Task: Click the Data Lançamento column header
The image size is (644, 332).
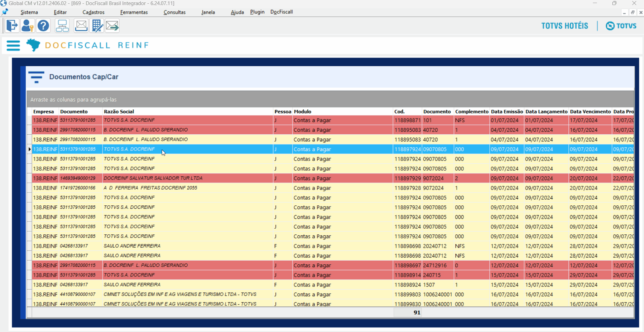Action: 546,111
